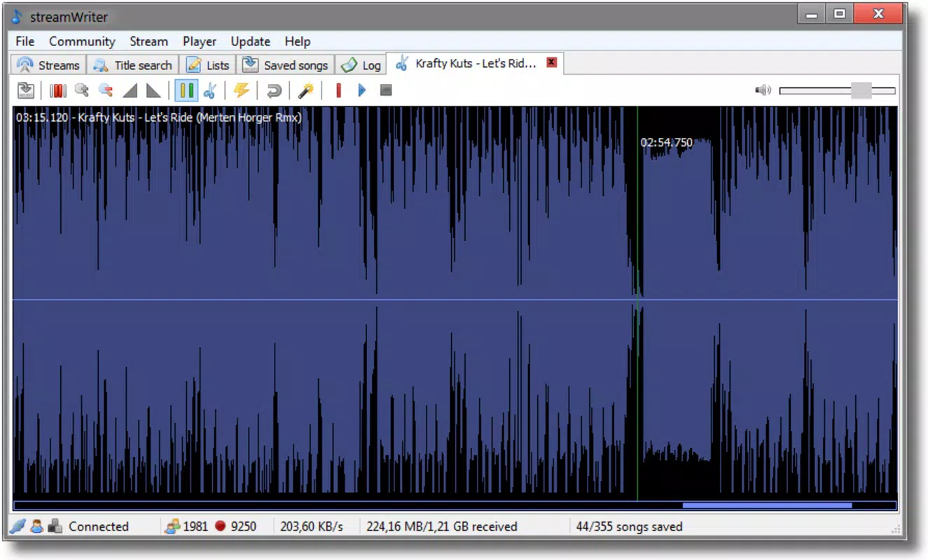Open the File menu

click(25, 41)
